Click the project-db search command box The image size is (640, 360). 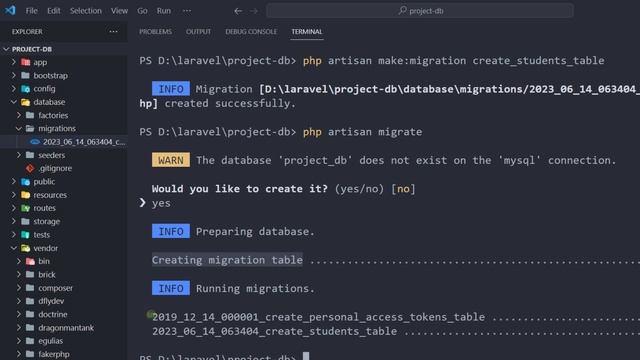420,11
